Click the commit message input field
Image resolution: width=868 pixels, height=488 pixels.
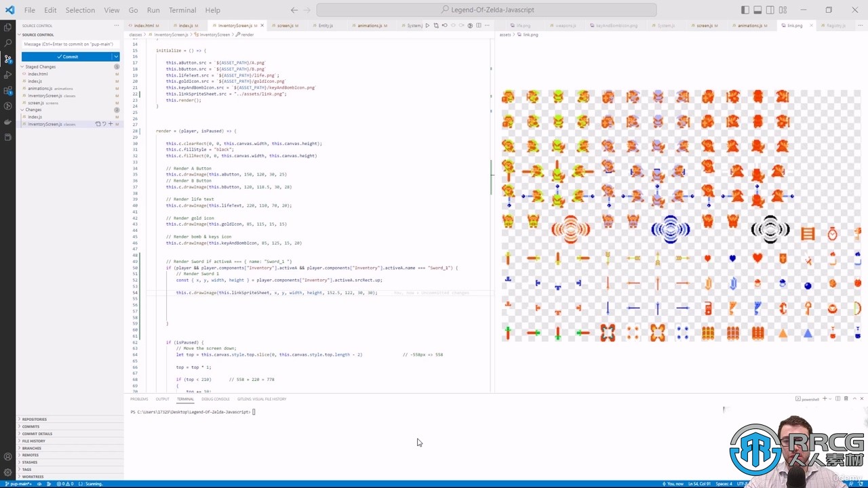click(71, 44)
